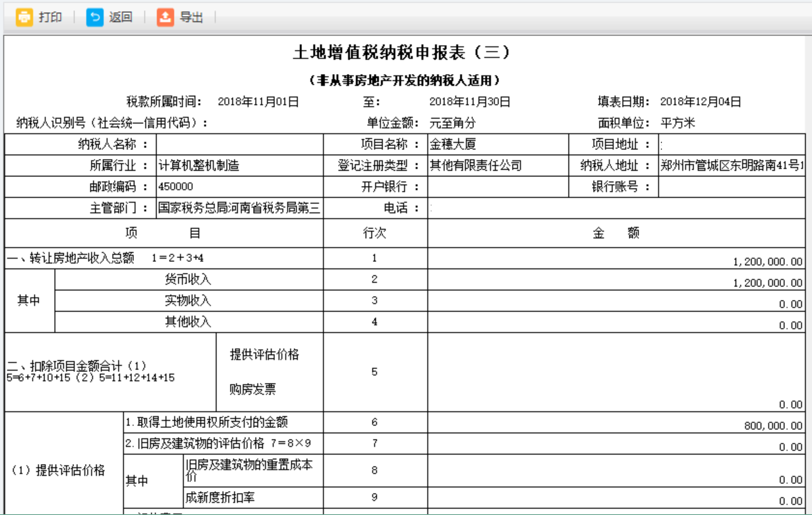Click the orange printer icon
The width and height of the screenshot is (812, 520).
(x=24, y=17)
